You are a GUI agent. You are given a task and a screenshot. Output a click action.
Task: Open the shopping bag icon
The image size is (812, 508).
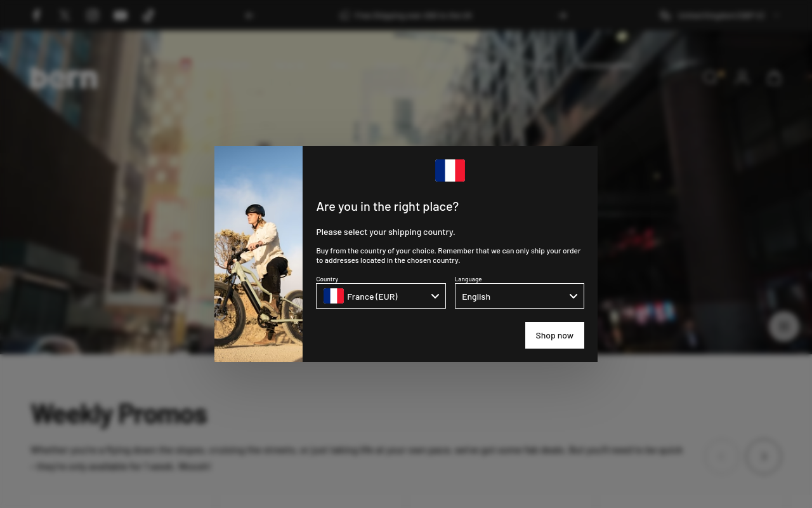coord(774,77)
